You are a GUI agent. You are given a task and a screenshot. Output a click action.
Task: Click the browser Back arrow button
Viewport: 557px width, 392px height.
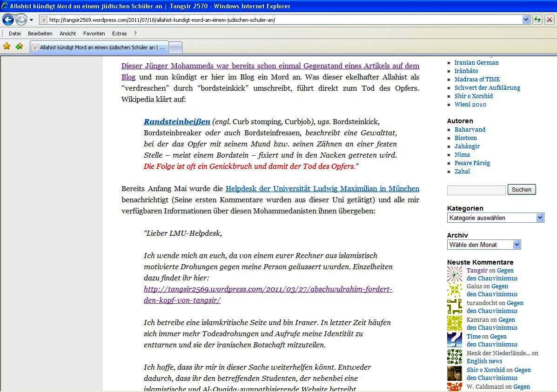(8, 20)
